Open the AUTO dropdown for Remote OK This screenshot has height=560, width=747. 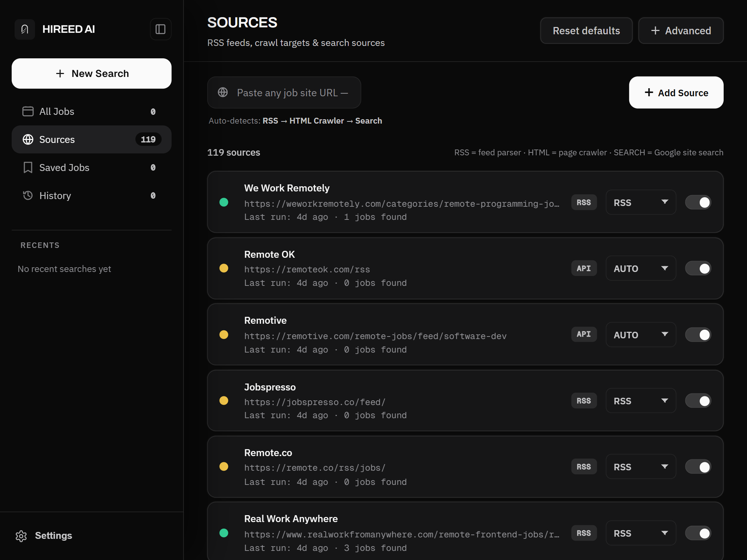pyautogui.click(x=641, y=268)
